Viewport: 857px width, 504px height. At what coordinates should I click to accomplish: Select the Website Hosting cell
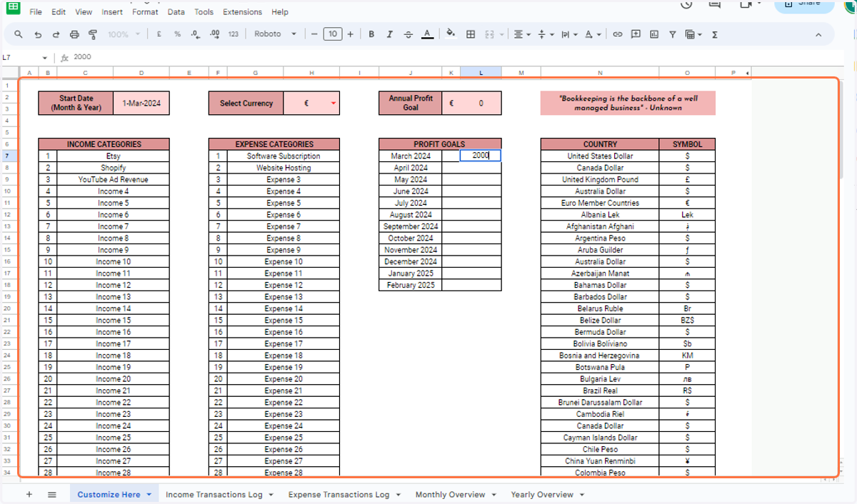pyautogui.click(x=284, y=168)
